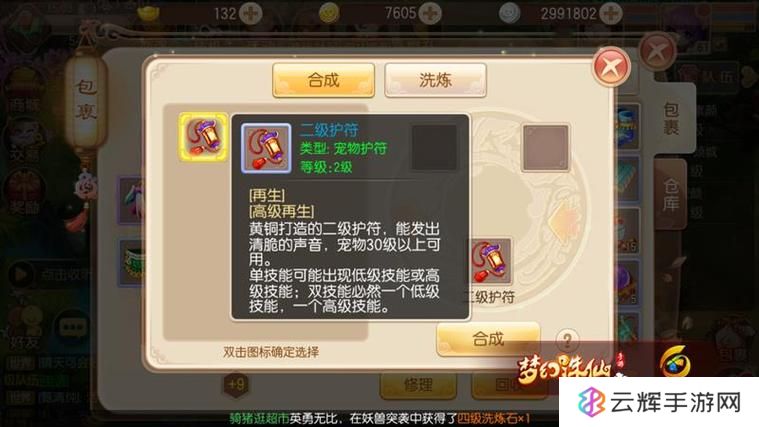Image resolution: width=759 pixels, height=427 pixels.
Task: Open the 仓库 side tab
Action: (x=671, y=195)
